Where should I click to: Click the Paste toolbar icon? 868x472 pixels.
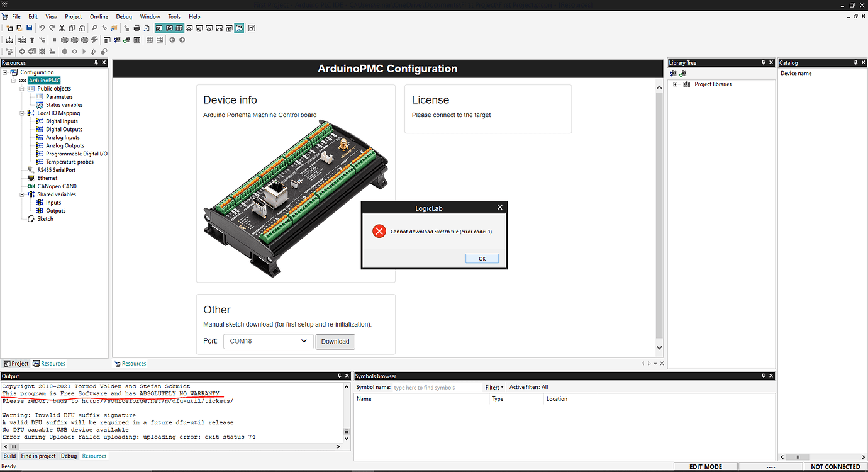tap(82, 28)
